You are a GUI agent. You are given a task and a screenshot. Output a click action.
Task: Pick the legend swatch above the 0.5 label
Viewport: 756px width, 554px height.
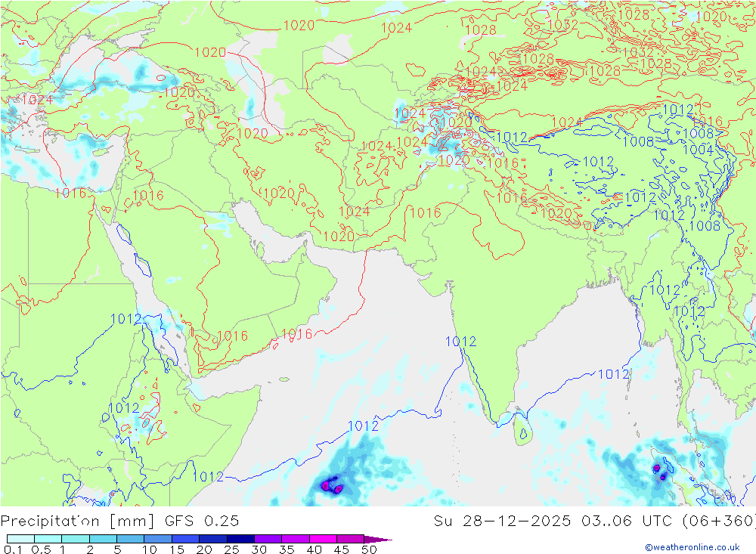point(48,539)
